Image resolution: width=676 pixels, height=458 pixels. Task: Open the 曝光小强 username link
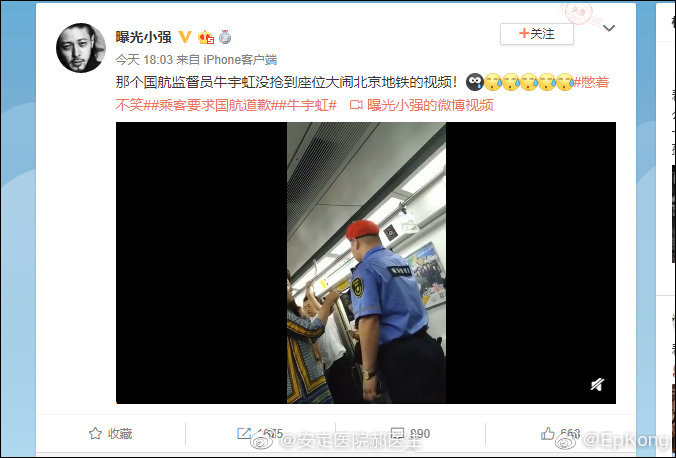pyautogui.click(x=144, y=37)
